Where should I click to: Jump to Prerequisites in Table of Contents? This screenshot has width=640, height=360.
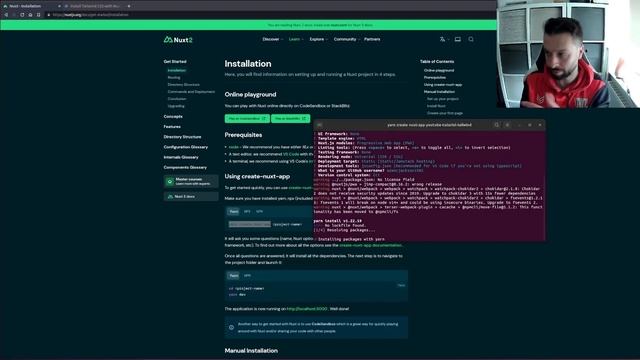coord(435,77)
